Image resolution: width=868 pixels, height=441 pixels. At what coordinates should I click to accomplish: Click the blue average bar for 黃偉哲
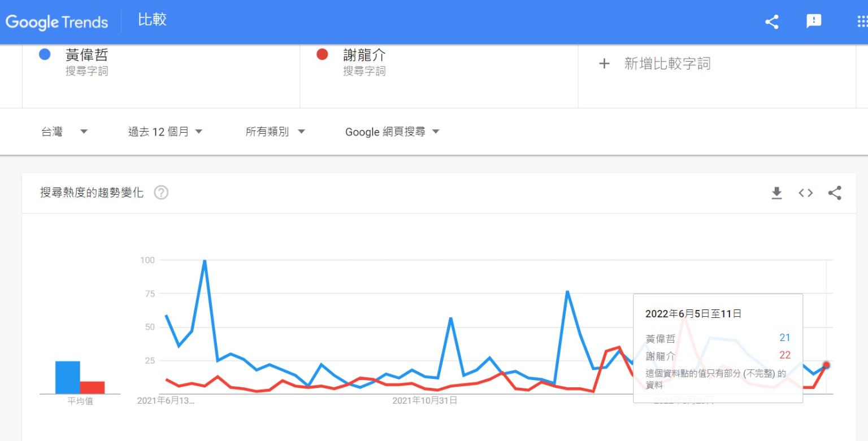click(67, 377)
